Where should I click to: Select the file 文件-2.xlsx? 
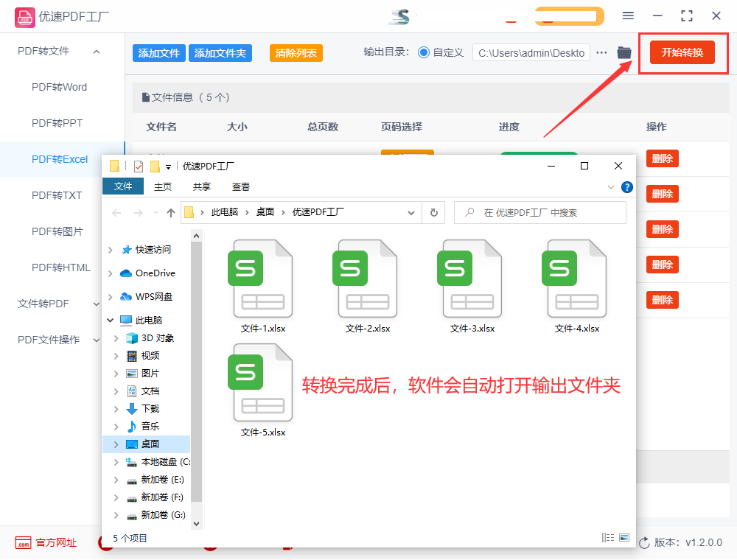368,287
